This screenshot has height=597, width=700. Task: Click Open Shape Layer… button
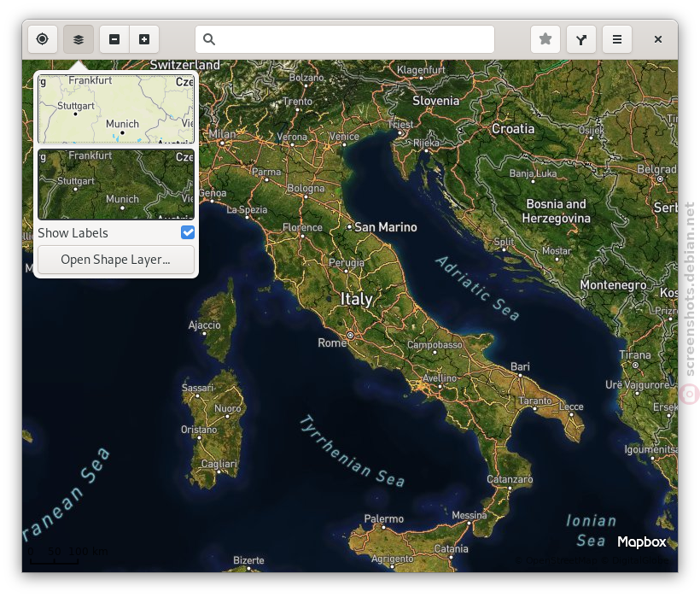(x=116, y=260)
